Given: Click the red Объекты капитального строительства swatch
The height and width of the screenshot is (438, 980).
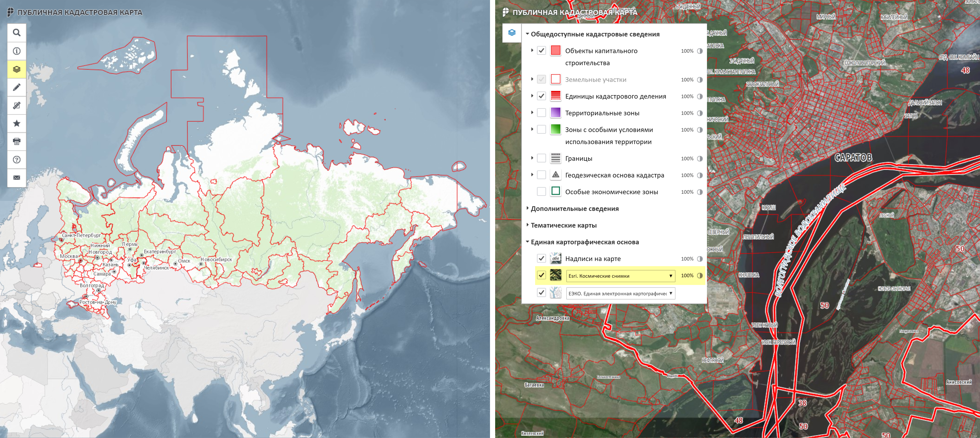Looking at the screenshot, I should coord(556,50).
